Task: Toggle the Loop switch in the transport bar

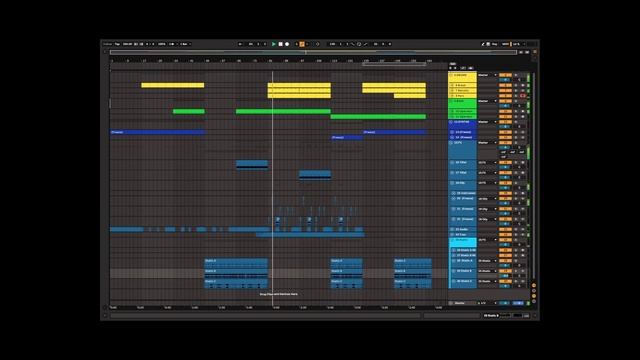Action: pos(359,44)
